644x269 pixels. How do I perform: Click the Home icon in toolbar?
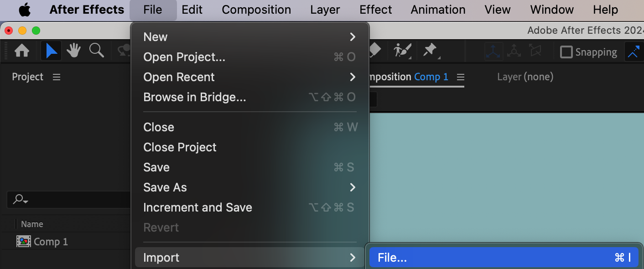(x=22, y=51)
